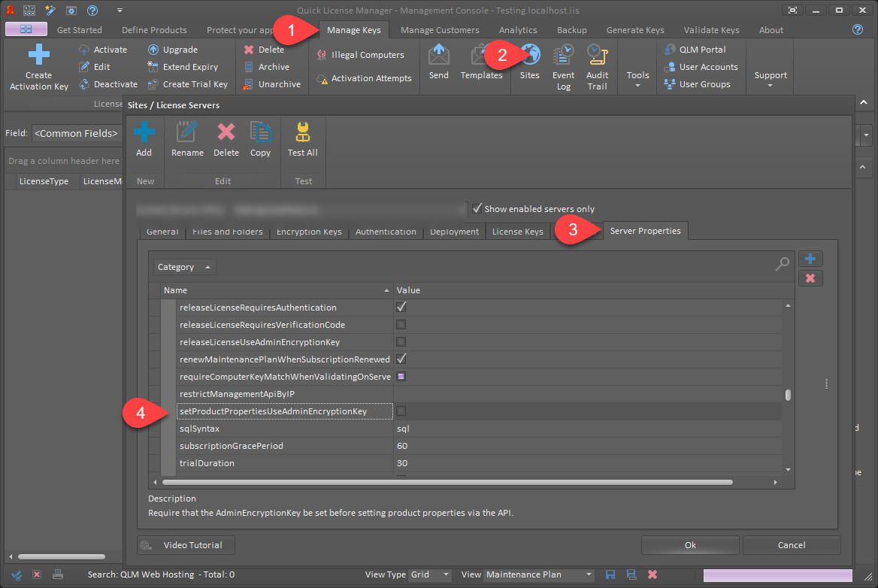The width and height of the screenshot is (878, 588).
Task: Add a server property with the plus button
Action: pos(810,259)
